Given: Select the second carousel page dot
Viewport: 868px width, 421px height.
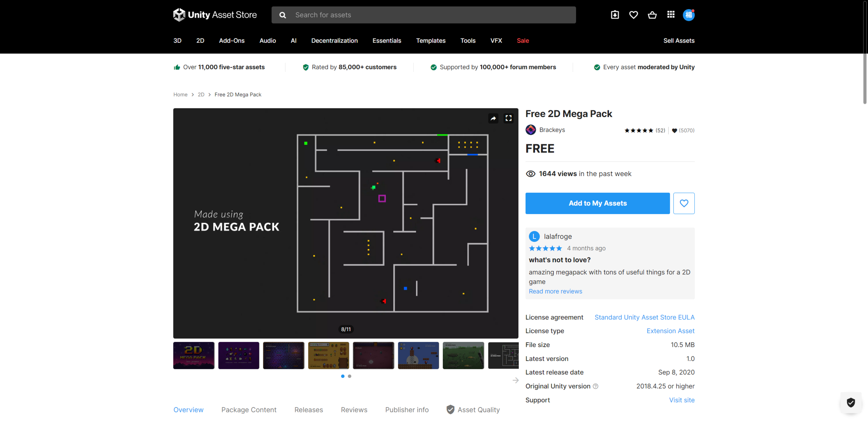Looking at the screenshot, I should click(x=350, y=376).
